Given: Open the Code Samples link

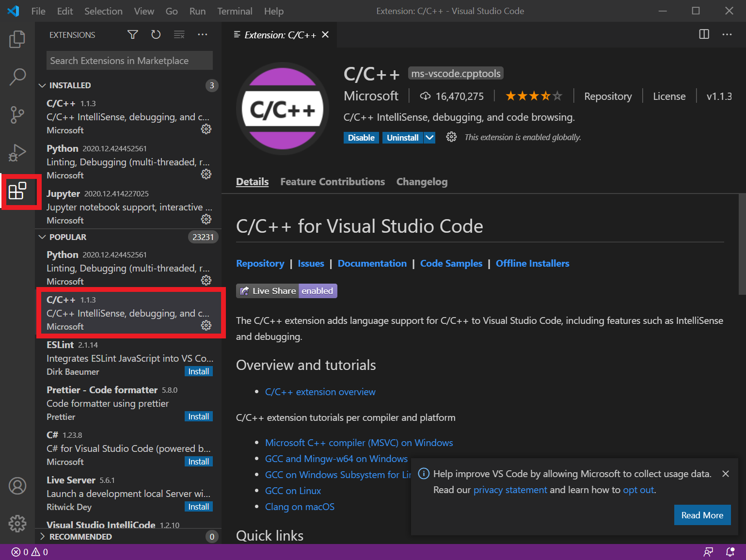Looking at the screenshot, I should point(451,263).
